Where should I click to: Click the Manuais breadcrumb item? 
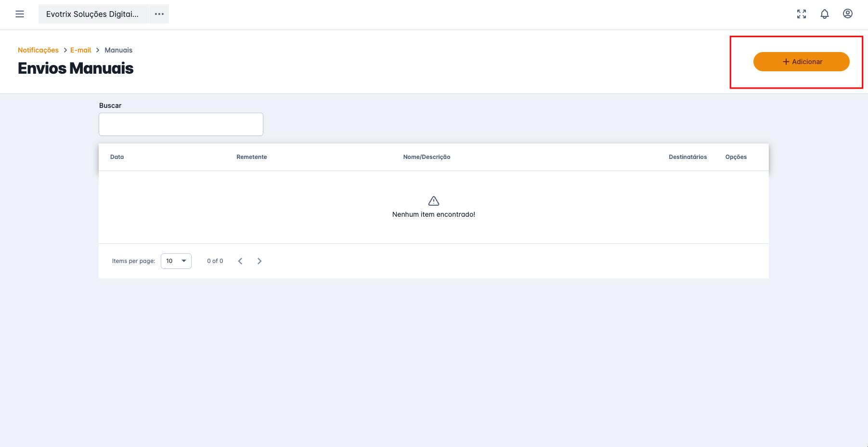pyautogui.click(x=118, y=50)
